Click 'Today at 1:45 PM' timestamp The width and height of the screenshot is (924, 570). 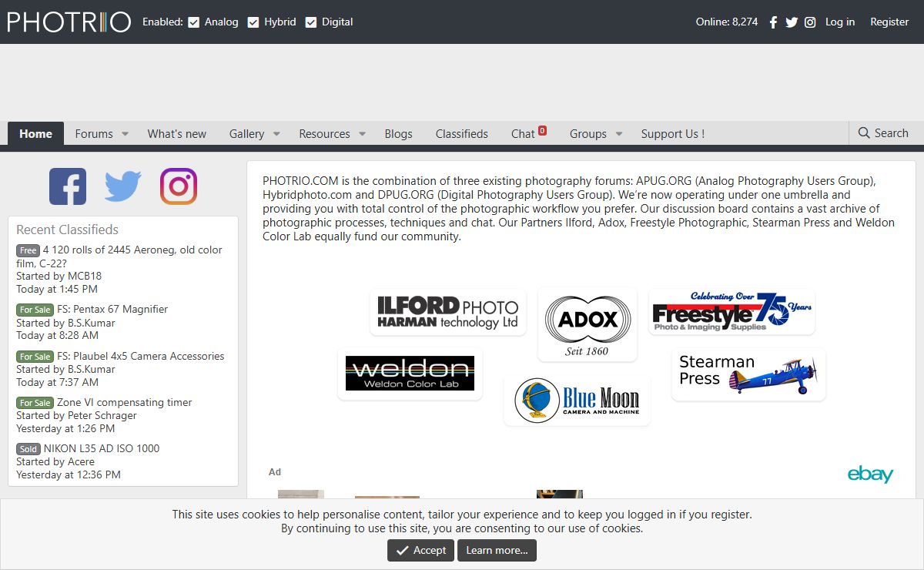[x=57, y=289]
